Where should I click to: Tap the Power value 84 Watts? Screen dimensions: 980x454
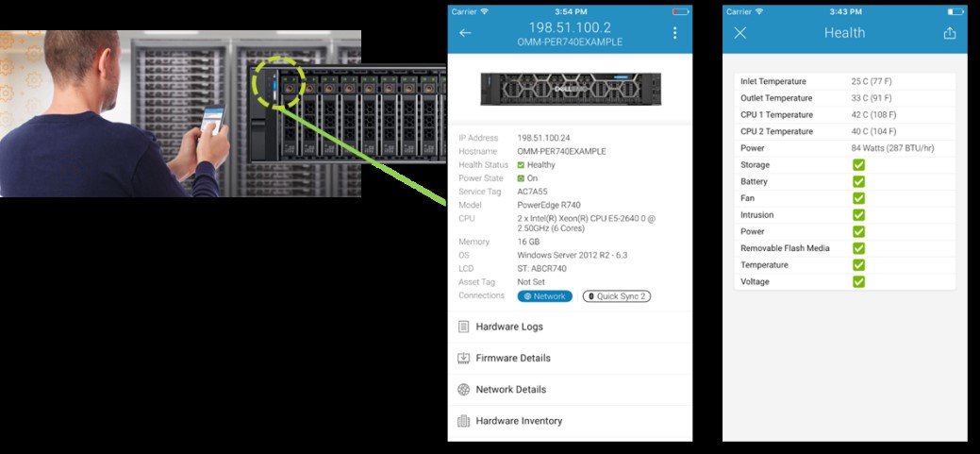892,148
